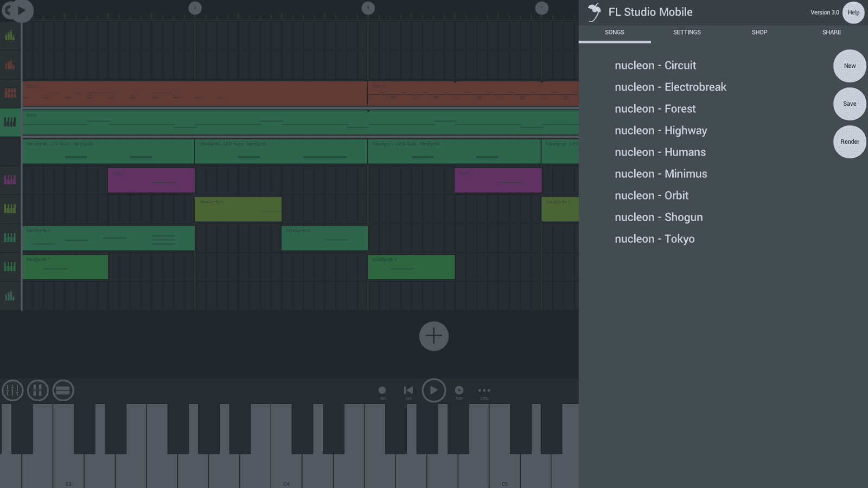Tap the C4 piano key

(286, 471)
